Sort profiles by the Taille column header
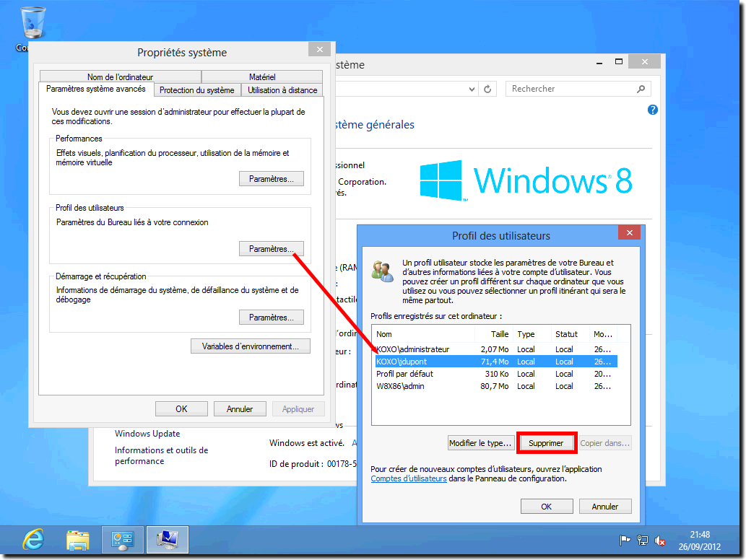746x560 pixels. 494,334
